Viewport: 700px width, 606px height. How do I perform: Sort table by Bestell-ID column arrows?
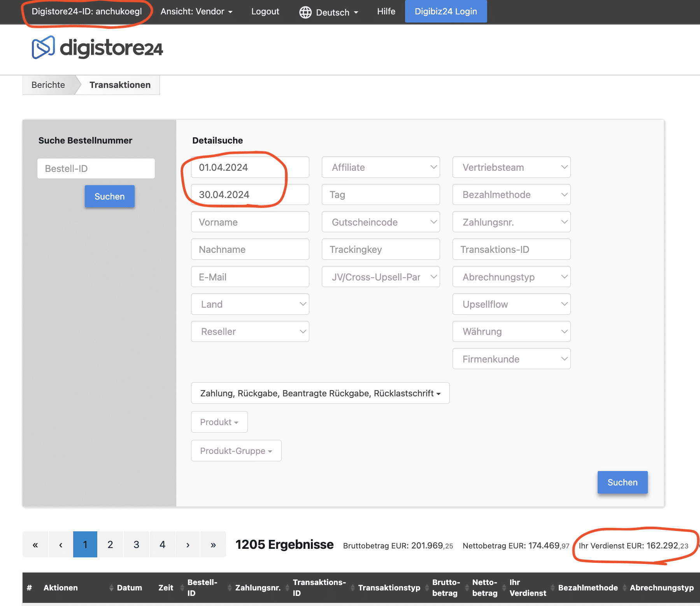[182, 588]
